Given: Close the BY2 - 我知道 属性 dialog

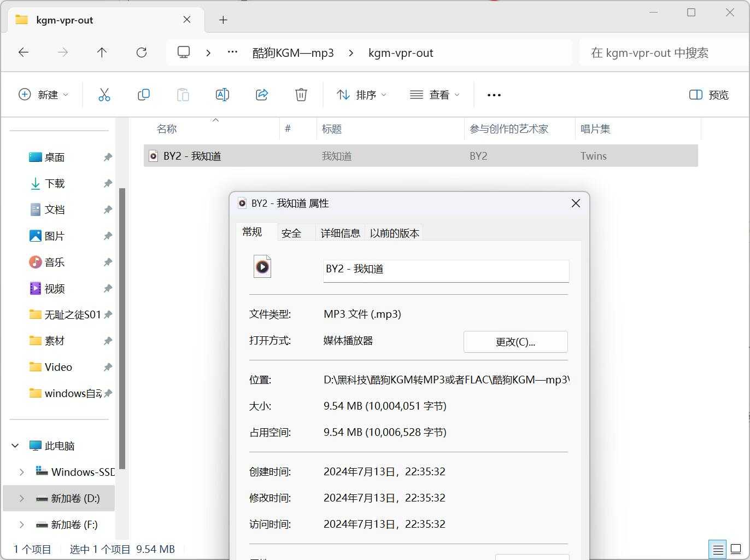Looking at the screenshot, I should click(576, 203).
